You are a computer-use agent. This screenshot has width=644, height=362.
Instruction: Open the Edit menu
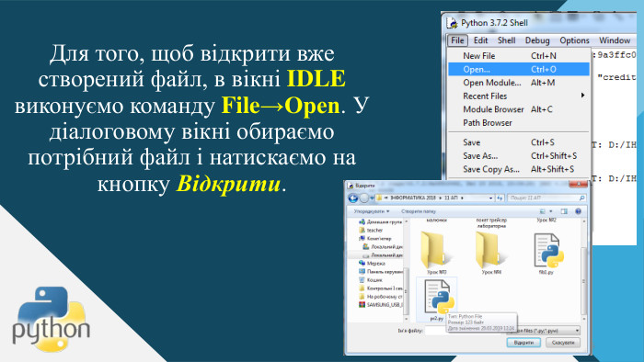pos(480,40)
